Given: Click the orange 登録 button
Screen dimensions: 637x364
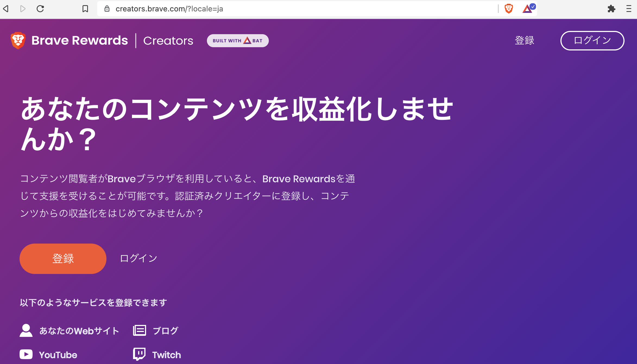Looking at the screenshot, I should 63,258.
